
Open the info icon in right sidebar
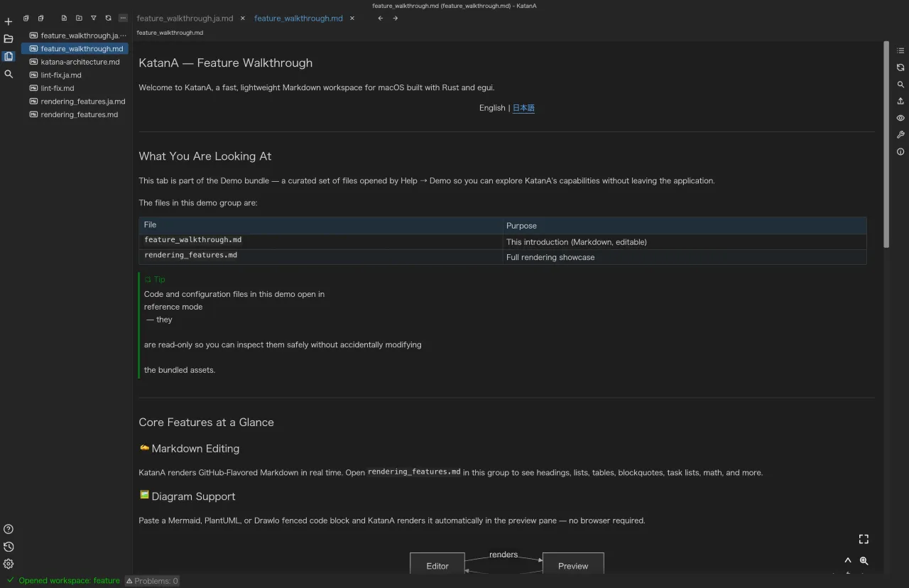tap(900, 152)
